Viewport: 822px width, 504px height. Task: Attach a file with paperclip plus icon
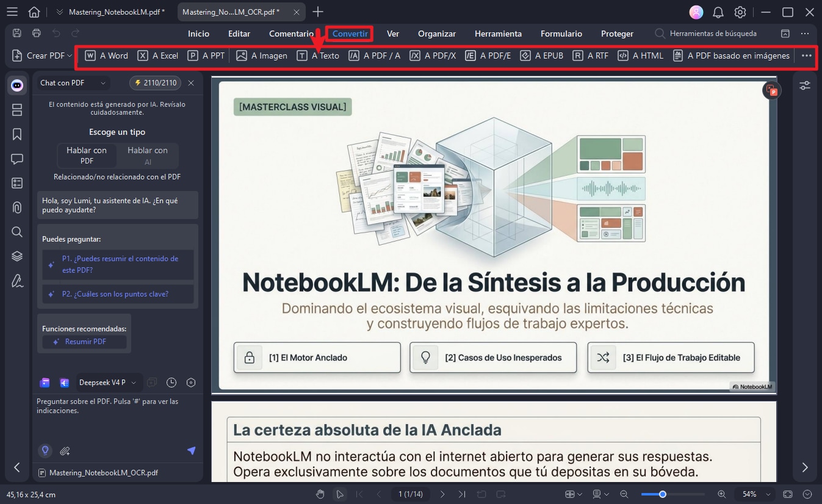pyautogui.click(x=65, y=451)
